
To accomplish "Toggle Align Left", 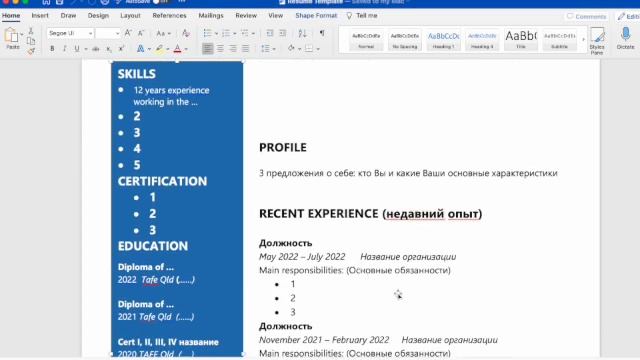I will click(x=208, y=49).
